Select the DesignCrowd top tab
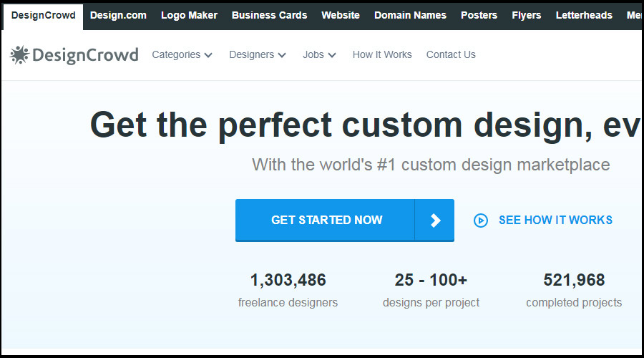 click(x=43, y=16)
